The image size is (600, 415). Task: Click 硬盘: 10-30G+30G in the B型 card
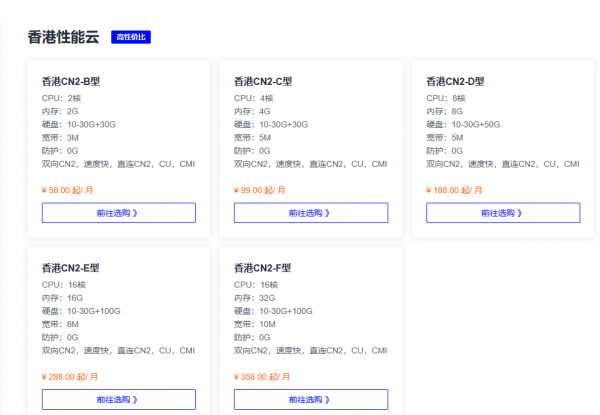coord(79,124)
